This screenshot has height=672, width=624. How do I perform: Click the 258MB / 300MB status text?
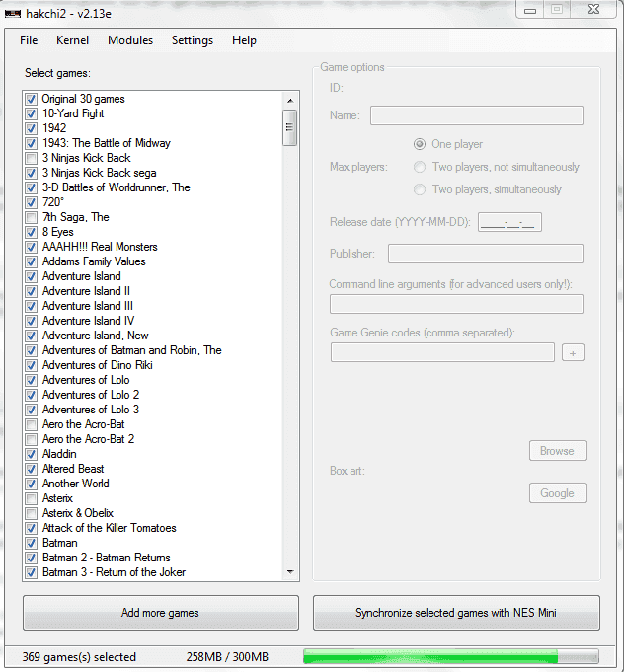click(227, 657)
